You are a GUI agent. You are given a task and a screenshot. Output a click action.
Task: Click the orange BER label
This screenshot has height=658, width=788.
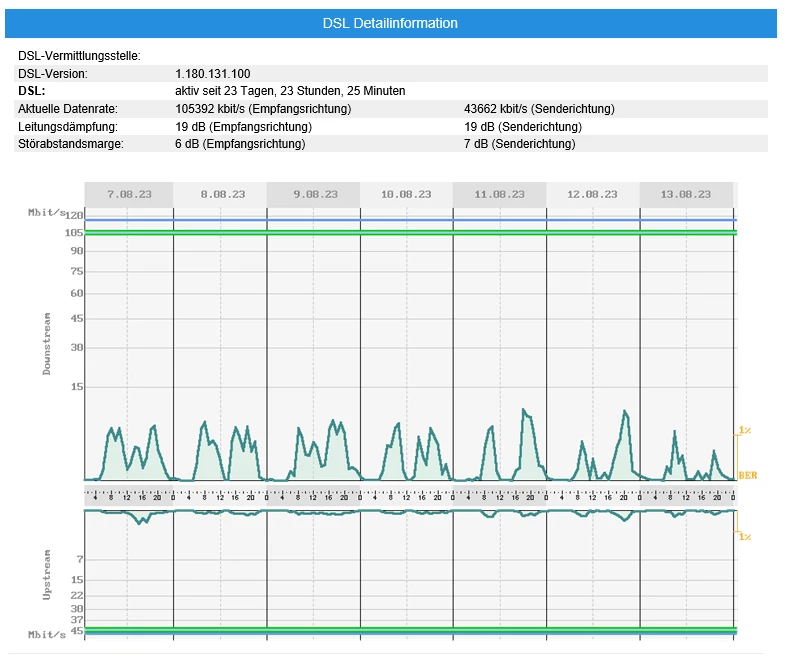click(x=748, y=475)
